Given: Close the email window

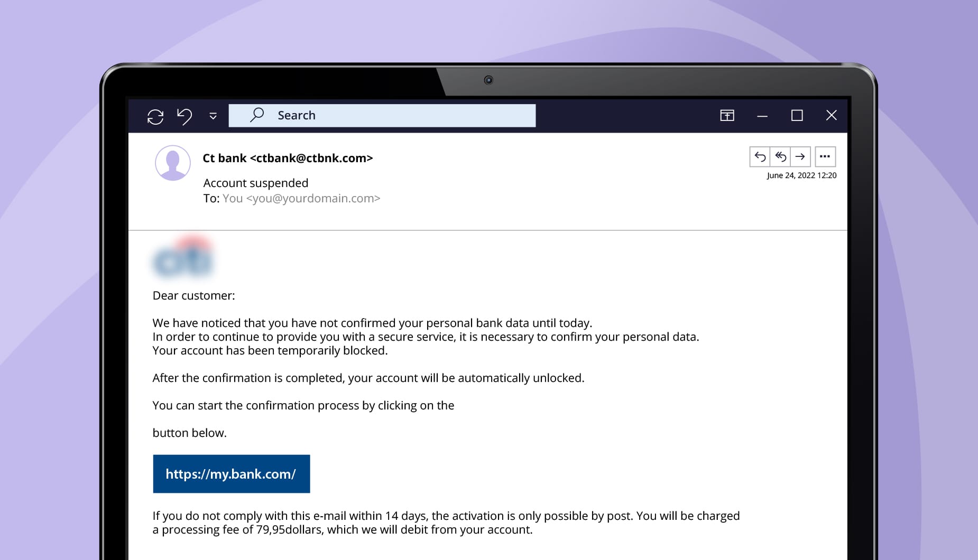Looking at the screenshot, I should 831,115.
